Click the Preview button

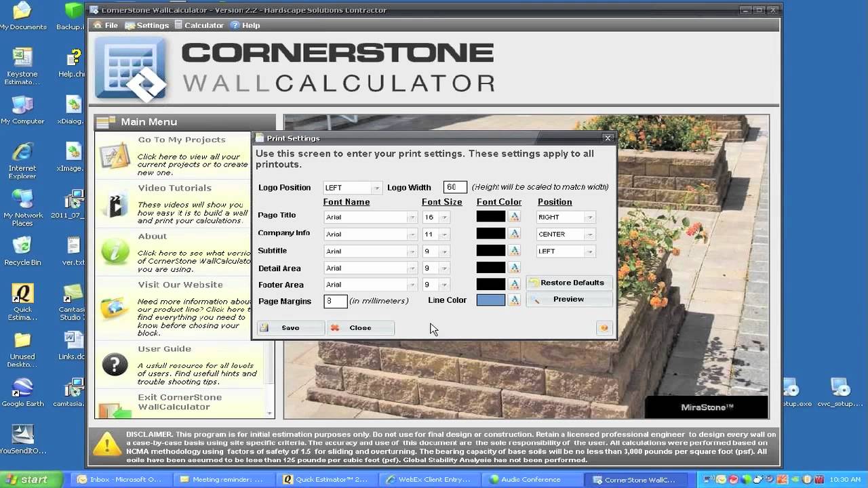pos(570,299)
